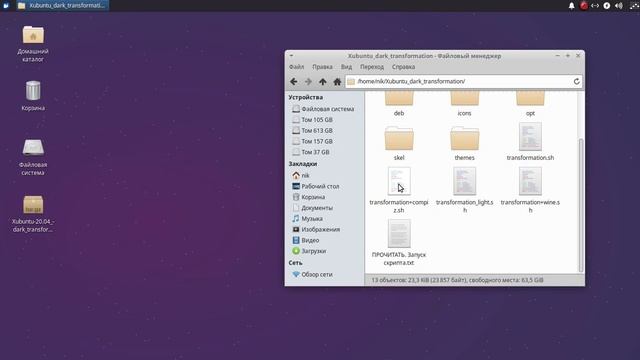
Task: Open Том 613 GB volume in sidebar
Action: click(x=313, y=130)
